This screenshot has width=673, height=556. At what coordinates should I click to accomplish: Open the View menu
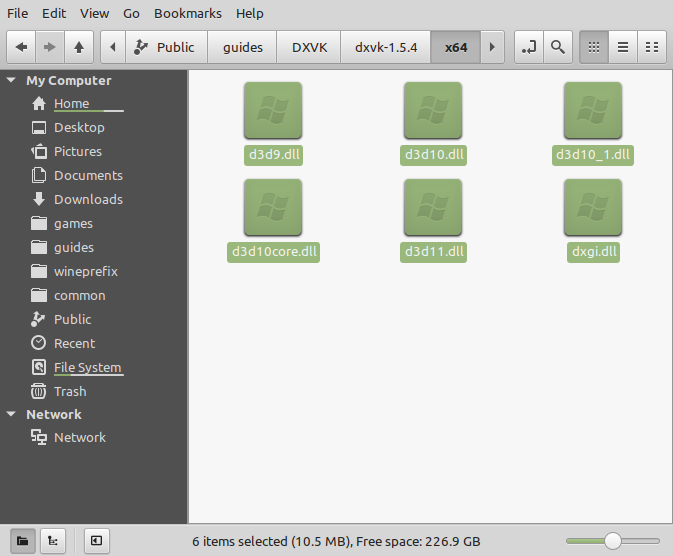[x=94, y=14]
